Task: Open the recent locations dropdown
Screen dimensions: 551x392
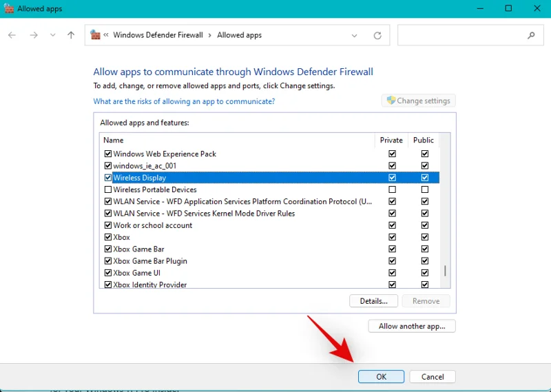Action: click(x=52, y=35)
